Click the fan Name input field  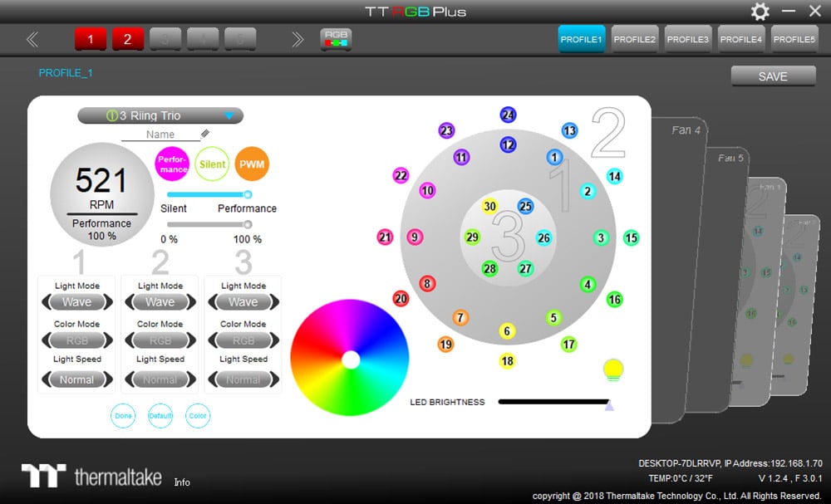coord(160,135)
